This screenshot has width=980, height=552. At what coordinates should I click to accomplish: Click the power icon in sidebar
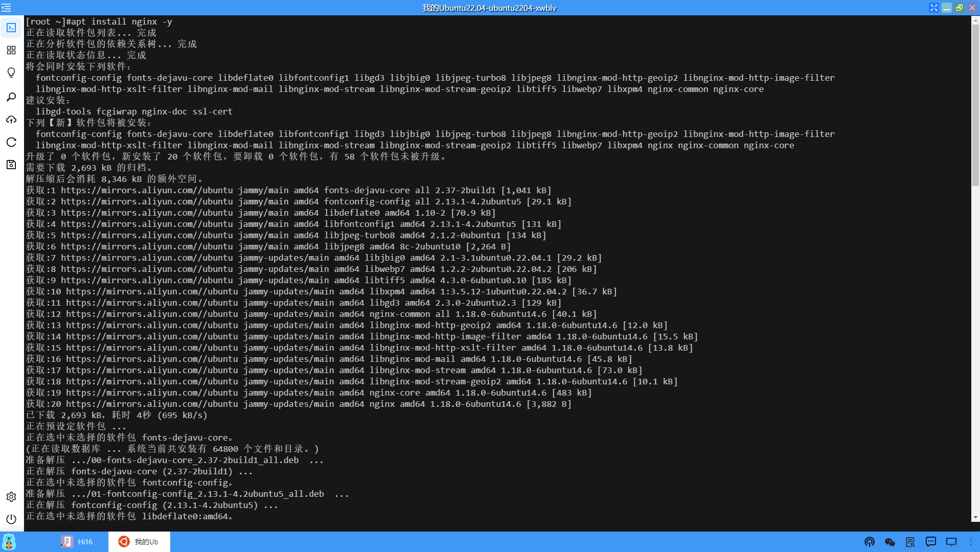coord(11,519)
